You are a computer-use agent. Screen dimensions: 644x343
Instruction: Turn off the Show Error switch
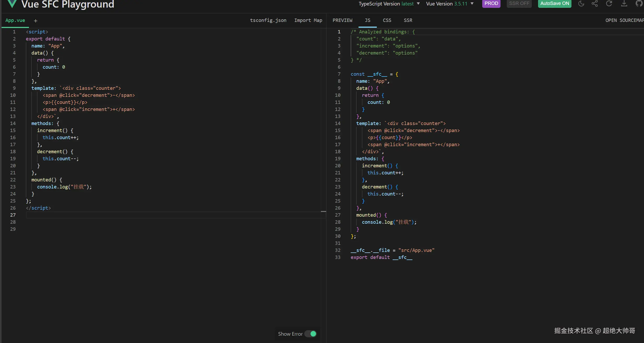pos(311,334)
